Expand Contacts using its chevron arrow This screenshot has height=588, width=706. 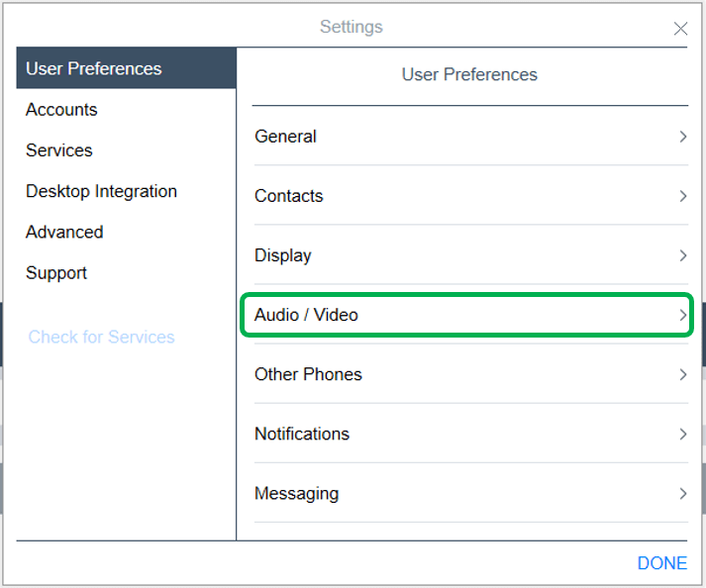click(682, 196)
